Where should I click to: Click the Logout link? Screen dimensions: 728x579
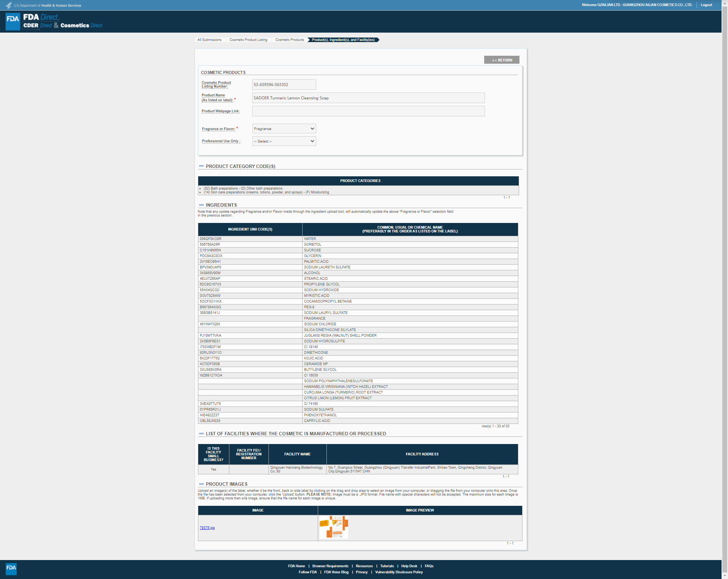[x=706, y=5]
